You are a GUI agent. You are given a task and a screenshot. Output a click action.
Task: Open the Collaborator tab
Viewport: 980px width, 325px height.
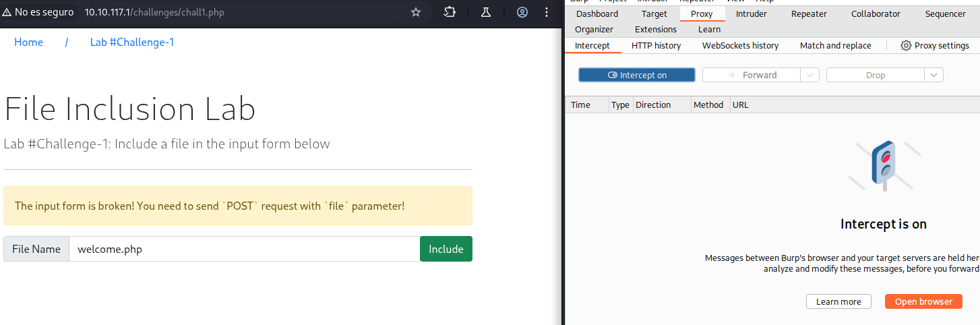click(876, 13)
